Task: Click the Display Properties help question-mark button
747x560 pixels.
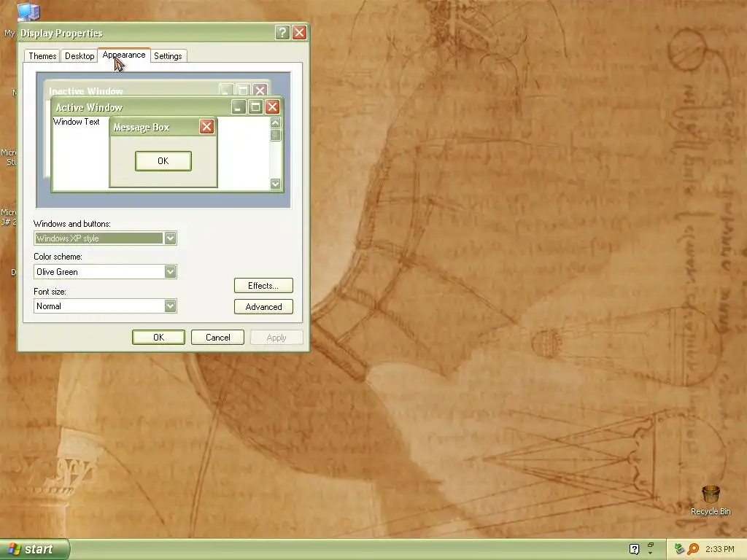Action: pyautogui.click(x=282, y=32)
